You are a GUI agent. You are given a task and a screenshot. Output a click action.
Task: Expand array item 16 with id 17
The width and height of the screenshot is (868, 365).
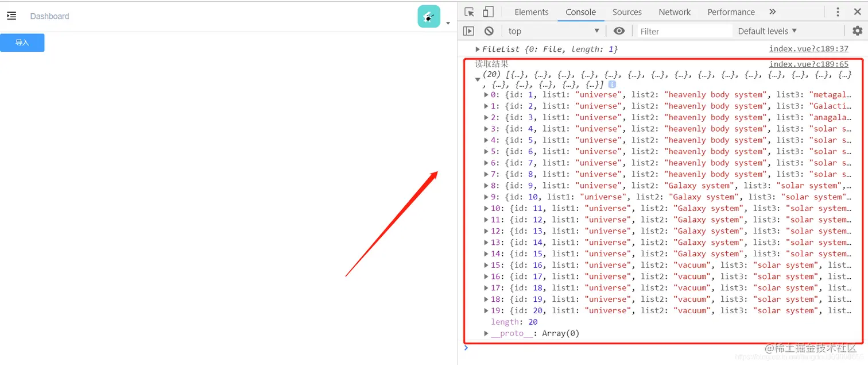pos(487,277)
